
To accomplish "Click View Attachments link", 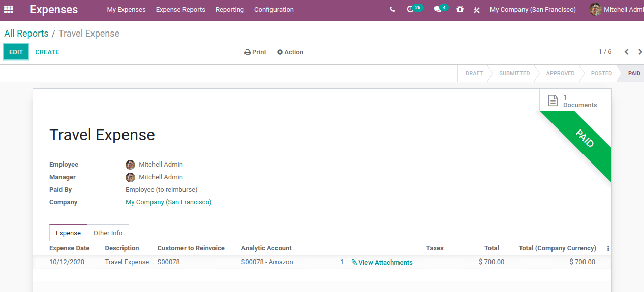I will pyautogui.click(x=382, y=263).
